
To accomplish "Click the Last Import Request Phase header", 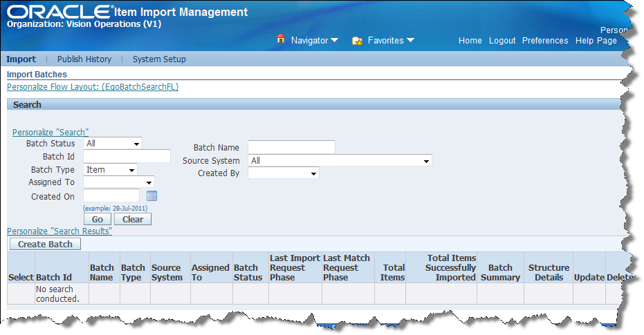I will (x=295, y=267).
